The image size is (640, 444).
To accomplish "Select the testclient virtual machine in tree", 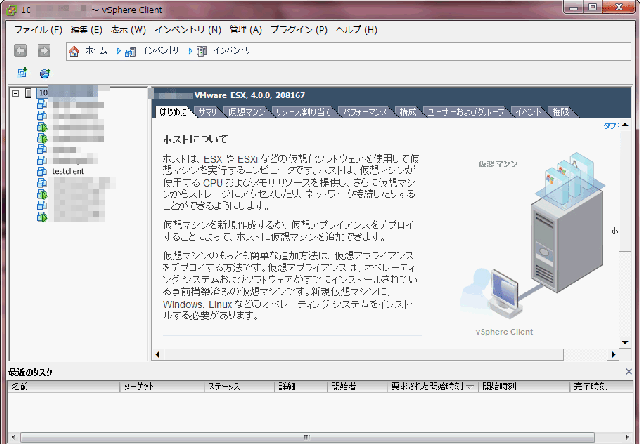I will [68, 171].
